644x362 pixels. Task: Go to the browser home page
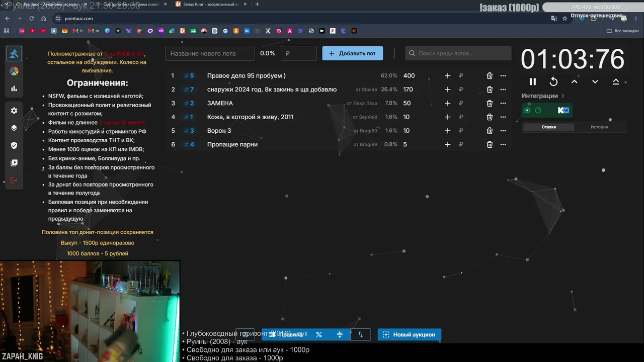tap(44, 19)
